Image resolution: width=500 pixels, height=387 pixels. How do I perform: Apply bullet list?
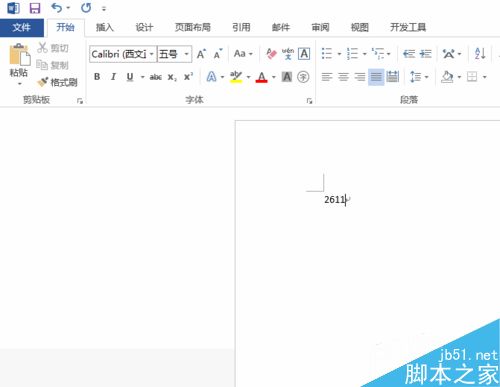point(327,54)
